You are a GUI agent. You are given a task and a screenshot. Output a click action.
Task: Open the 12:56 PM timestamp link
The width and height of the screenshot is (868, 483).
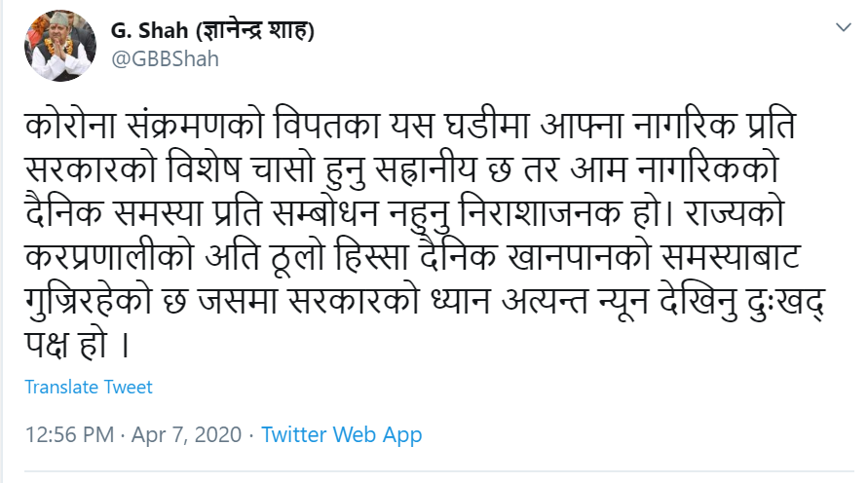tap(69, 434)
